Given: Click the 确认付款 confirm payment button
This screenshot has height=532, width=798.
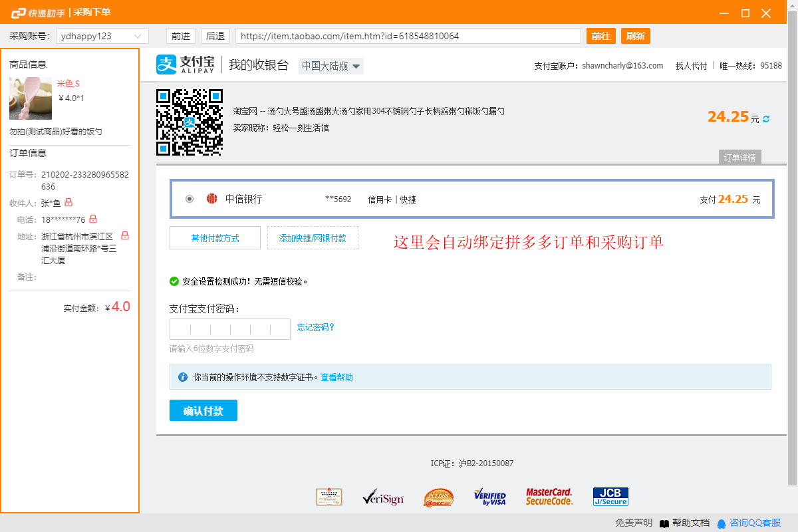Looking at the screenshot, I should click(x=203, y=410).
